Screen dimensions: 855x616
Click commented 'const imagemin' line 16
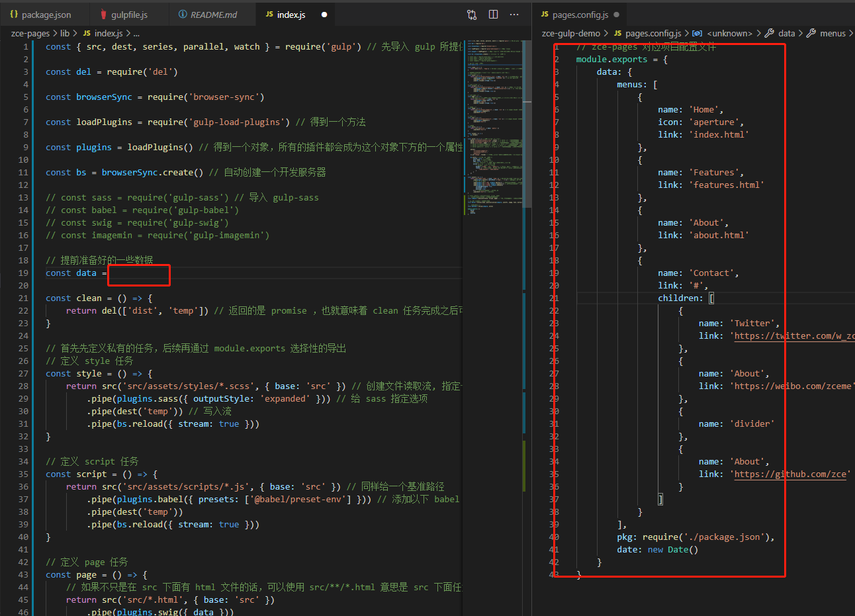coord(157,236)
